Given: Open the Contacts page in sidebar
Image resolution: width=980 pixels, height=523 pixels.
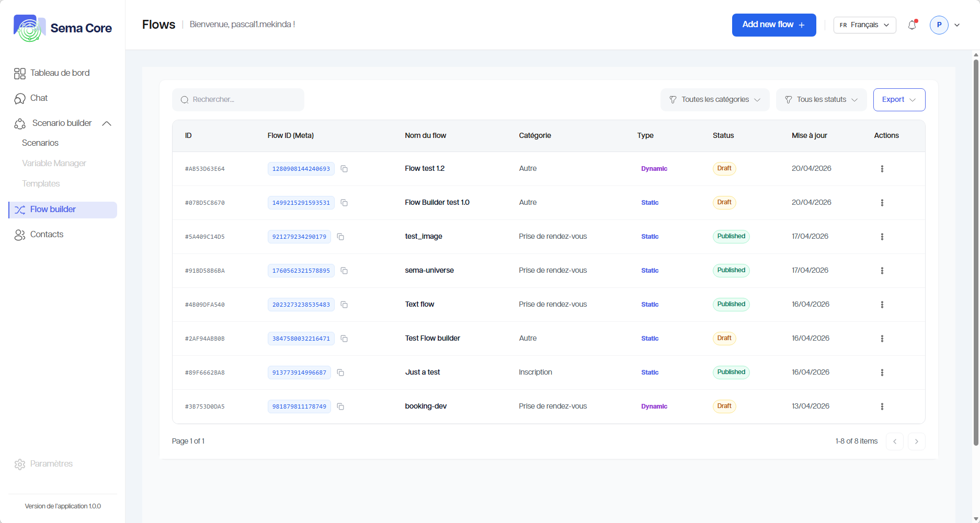Looking at the screenshot, I should click(x=47, y=235).
